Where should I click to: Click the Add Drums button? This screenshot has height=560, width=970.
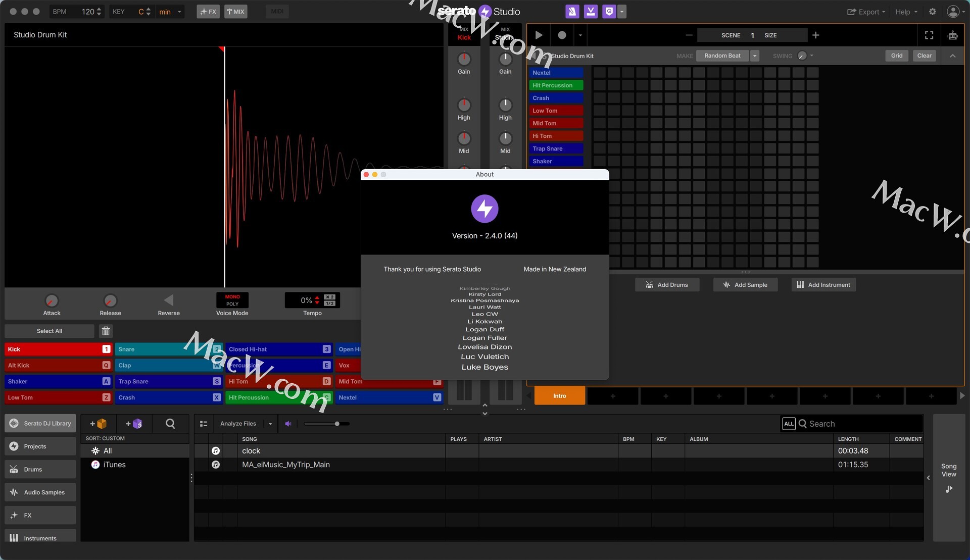667,285
